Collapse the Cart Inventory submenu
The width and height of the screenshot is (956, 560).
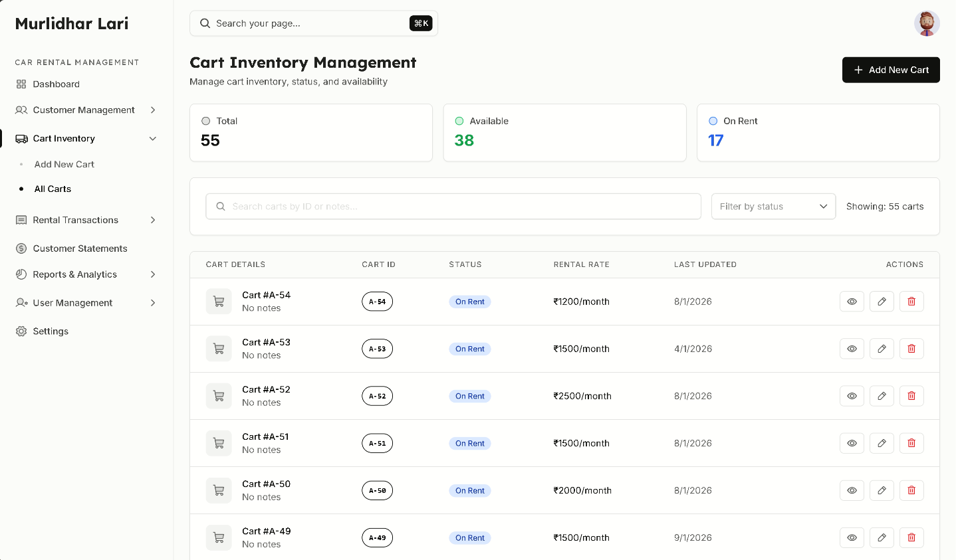click(154, 138)
